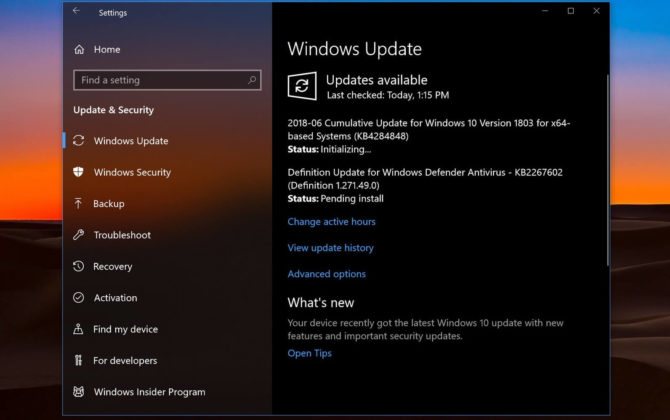The image size is (670, 420).
Task: Click the Activation checkmark circle icon
Action: coord(79,298)
